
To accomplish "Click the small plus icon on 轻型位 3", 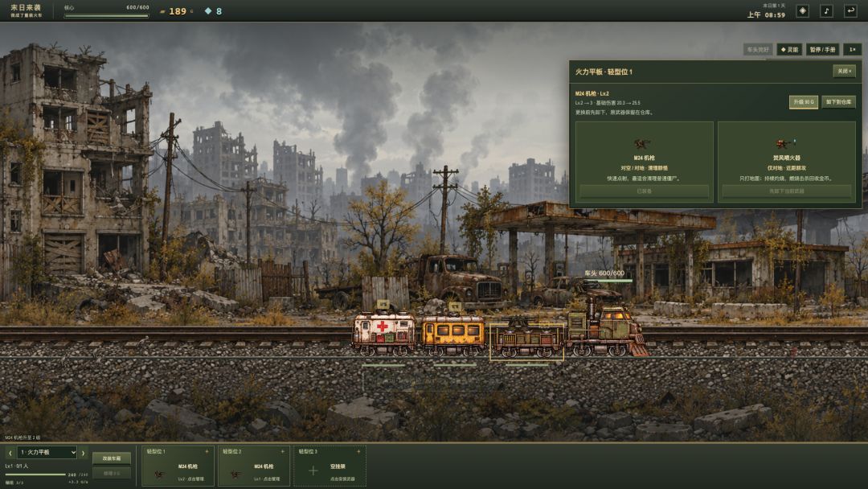I will click(x=358, y=452).
